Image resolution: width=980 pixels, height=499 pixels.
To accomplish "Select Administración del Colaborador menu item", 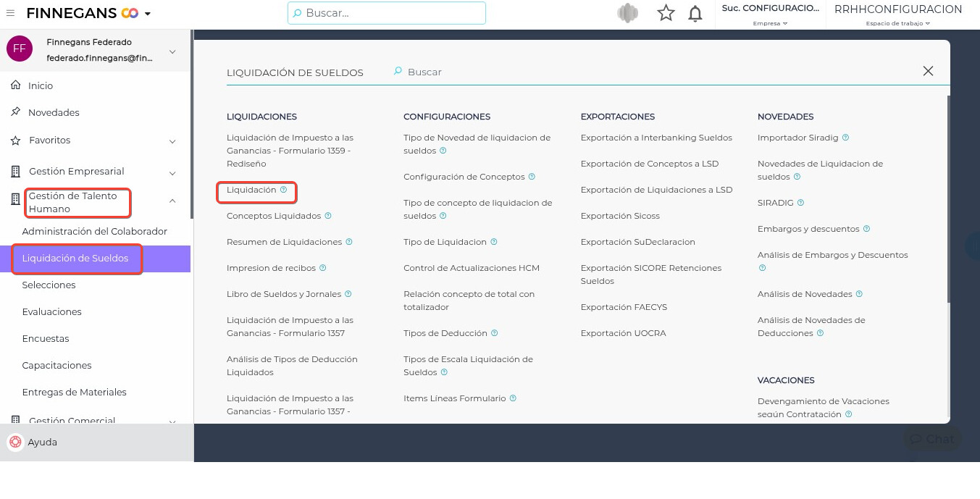I will click(95, 232).
